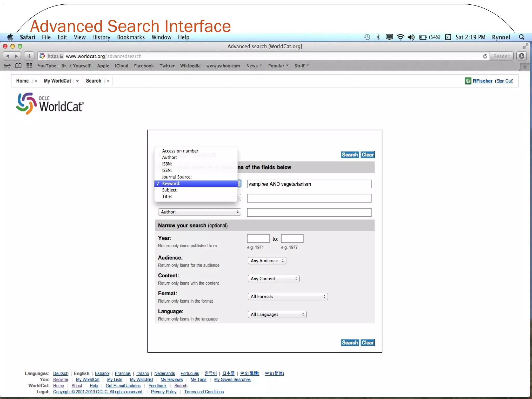The height and width of the screenshot is (399, 532).
Task: Open the Any Content dropdown
Action: [x=274, y=279]
